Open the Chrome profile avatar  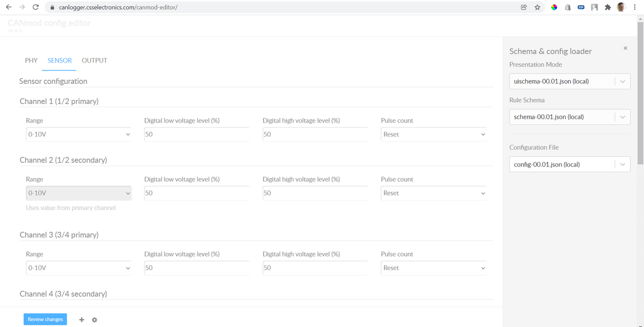click(621, 7)
